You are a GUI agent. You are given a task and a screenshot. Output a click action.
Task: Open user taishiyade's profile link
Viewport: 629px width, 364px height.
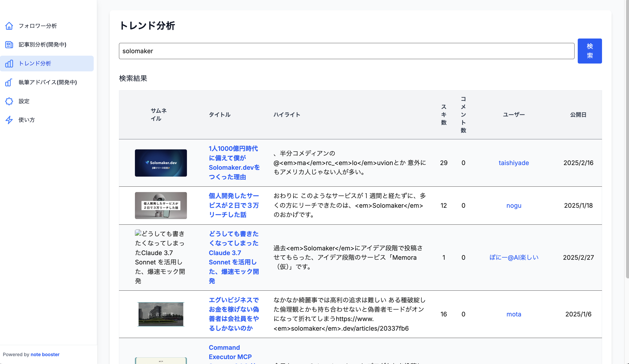click(513, 163)
